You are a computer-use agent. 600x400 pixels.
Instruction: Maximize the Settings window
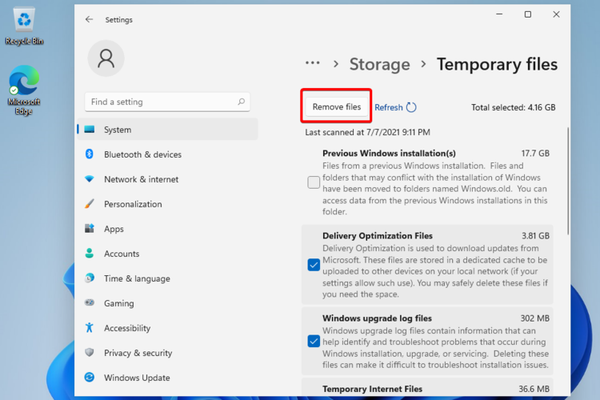(528, 15)
